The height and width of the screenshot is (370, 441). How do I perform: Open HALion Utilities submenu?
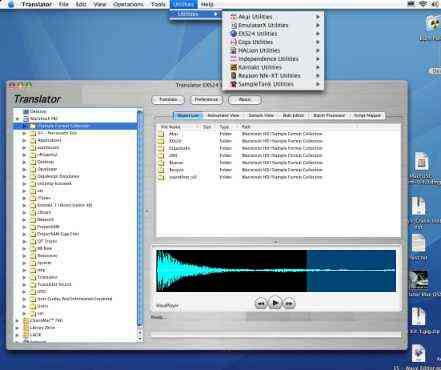pyautogui.click(x=273, y=50)
